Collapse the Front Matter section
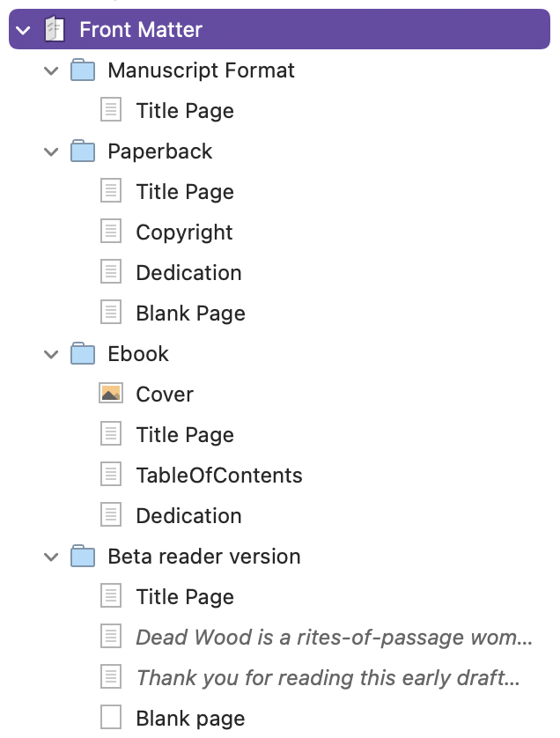The width and height of the screenshot is (560, 738). 23,31
